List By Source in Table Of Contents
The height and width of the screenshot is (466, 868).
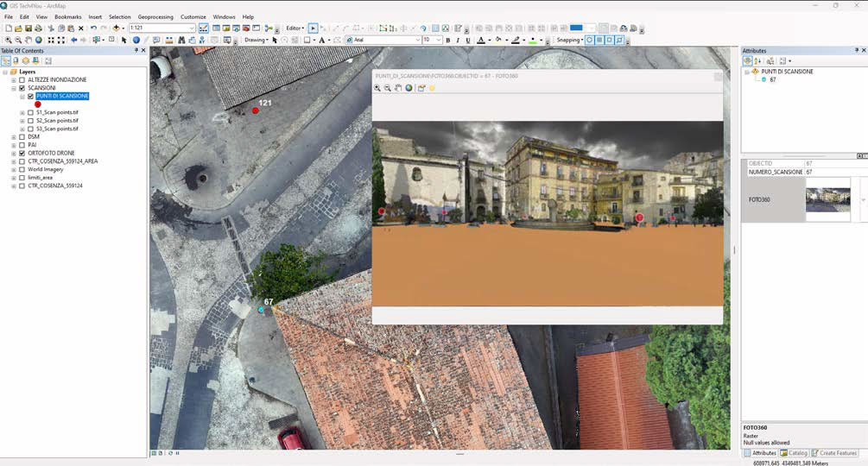coord(16,60)
